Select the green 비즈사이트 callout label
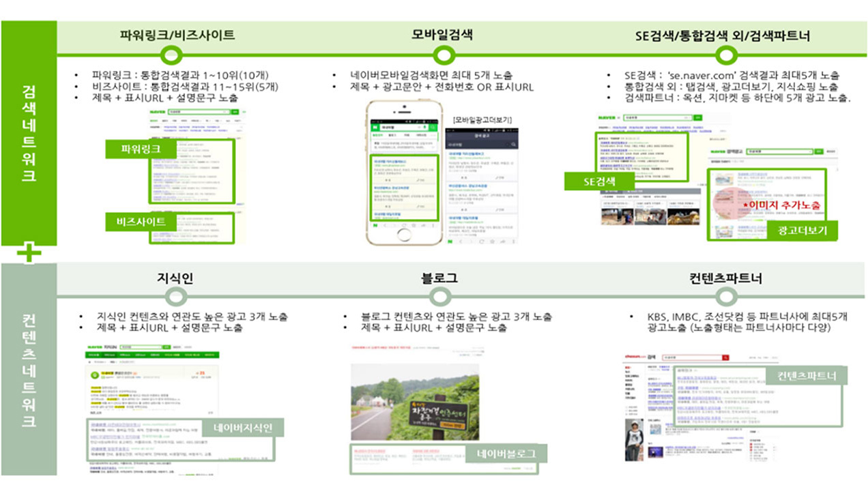Viewport: 868px width, 500px height. pos(142,222)
